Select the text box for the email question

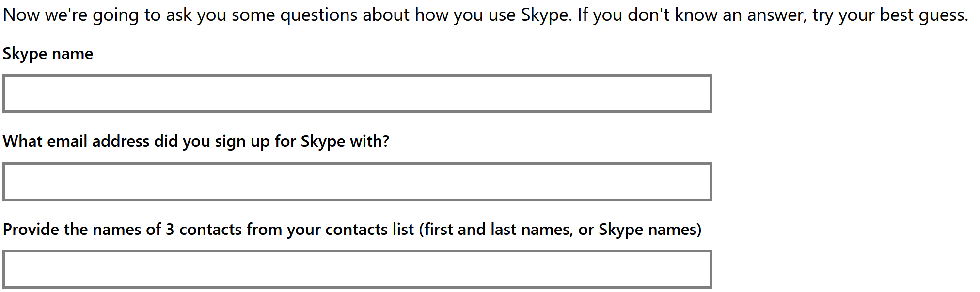pos(357,182)
